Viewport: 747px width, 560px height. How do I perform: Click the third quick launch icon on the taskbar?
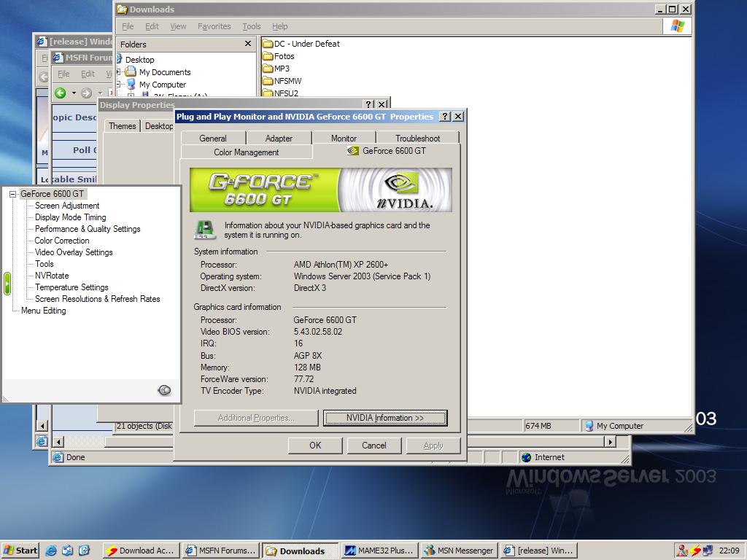(84, 551)
